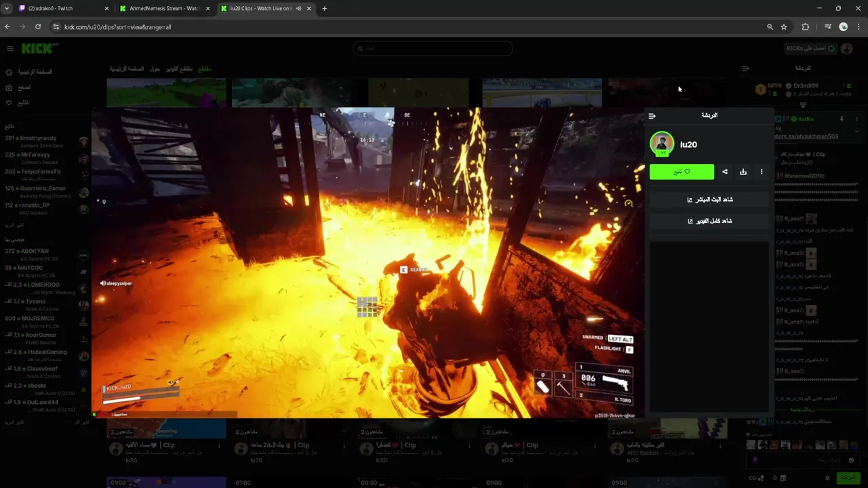
Task: Click the watch live stream button
Action: (x=710, y=199)
